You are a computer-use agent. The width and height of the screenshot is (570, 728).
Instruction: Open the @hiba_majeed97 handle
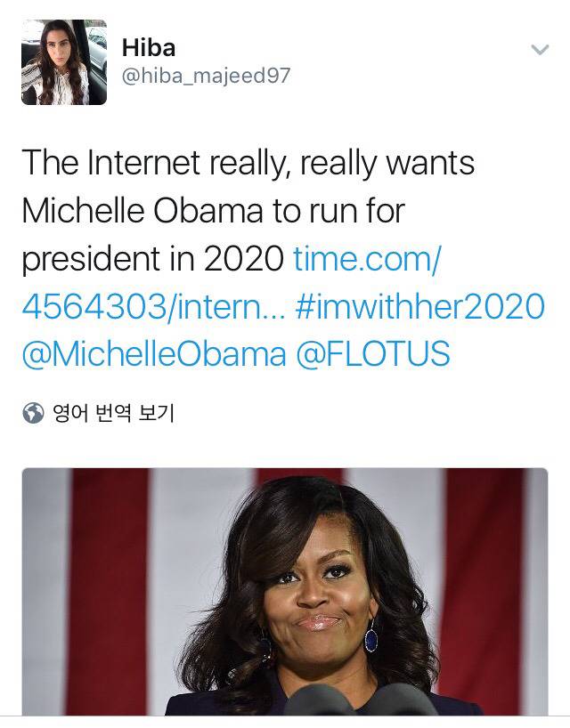coord(205,76)
